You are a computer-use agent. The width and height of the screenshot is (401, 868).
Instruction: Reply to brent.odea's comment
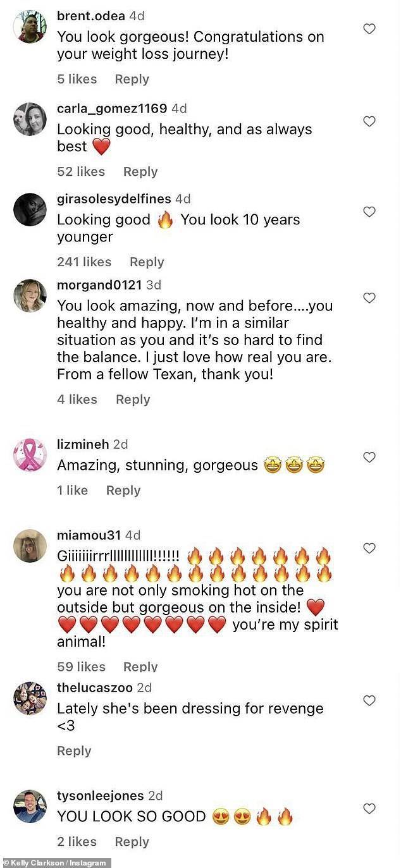[132, 79]
